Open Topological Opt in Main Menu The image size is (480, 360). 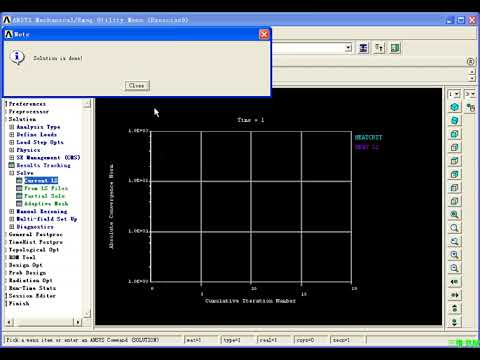point(34,250)
